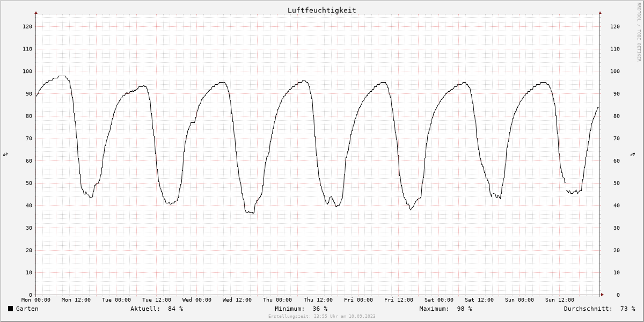Click the Fri 00:00 time axis label

[x=358, y=300]
